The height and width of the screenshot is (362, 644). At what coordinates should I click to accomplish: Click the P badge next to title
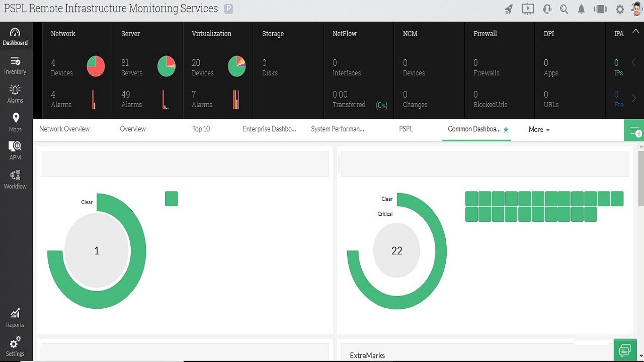tap(228, 9)
